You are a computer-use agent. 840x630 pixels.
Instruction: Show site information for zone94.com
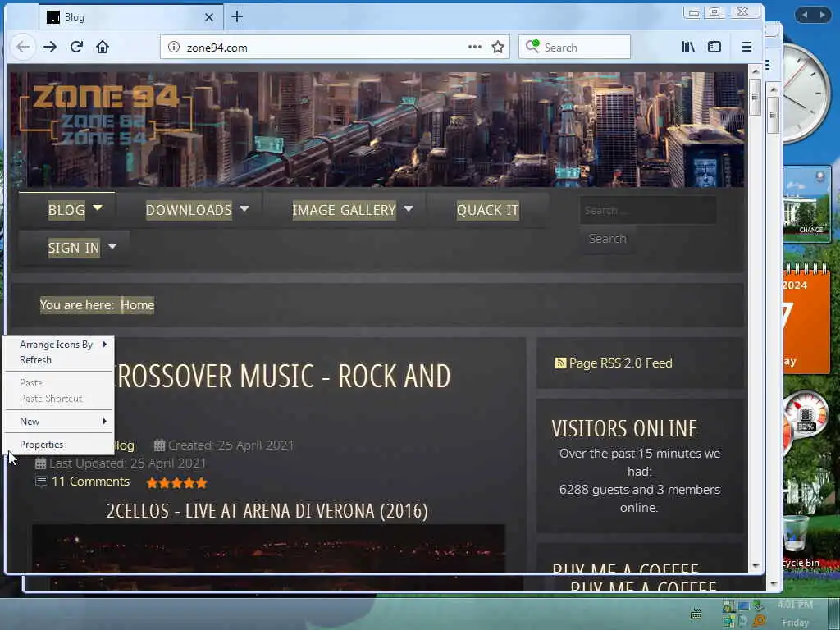[x=174, y=47]
